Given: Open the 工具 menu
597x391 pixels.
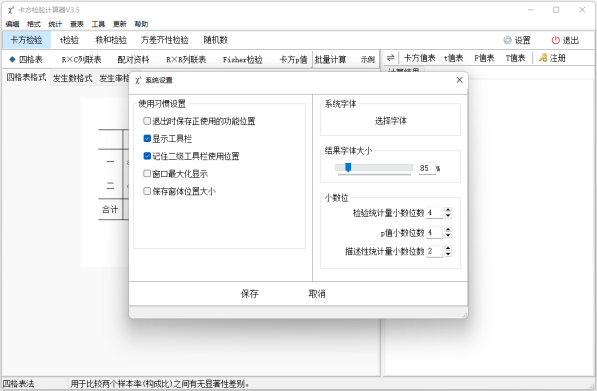Looking at the screenshot, I should 98,24.
